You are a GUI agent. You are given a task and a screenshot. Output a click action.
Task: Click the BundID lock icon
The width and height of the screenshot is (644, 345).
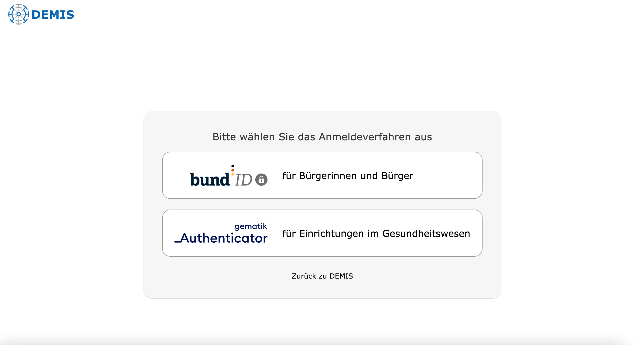click(x=261, y=179)
